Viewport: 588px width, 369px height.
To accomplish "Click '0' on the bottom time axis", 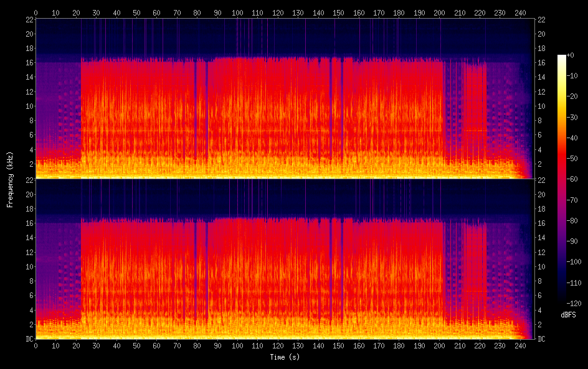I will (x=36, y=346).
